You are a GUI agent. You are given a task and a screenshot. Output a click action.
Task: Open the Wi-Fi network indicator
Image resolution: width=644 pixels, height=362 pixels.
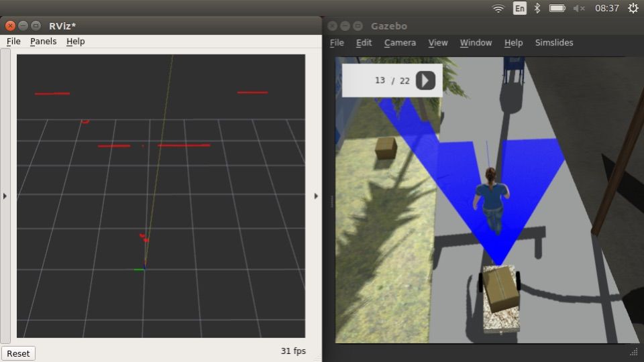click(498, 8)
